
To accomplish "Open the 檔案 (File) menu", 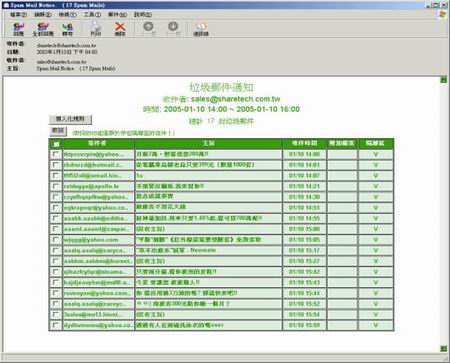I will (18, 15).
